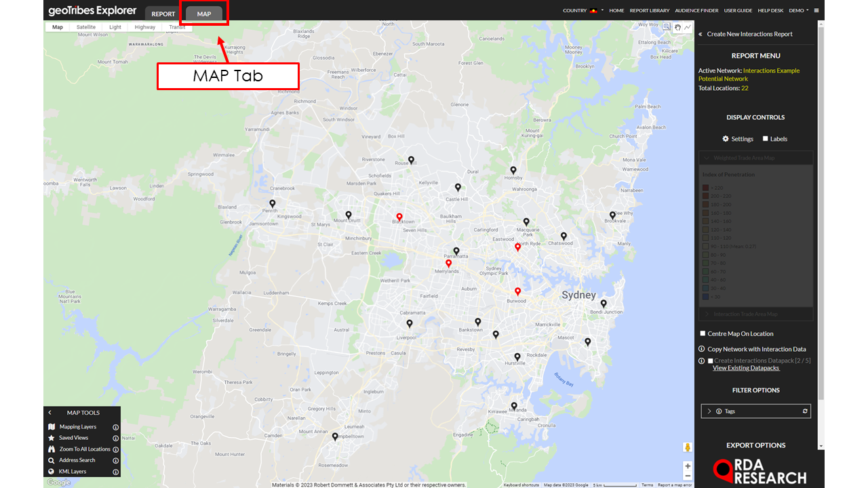Show info for Zoom To All Locations
Screen dimensions: 868x488
115,449
